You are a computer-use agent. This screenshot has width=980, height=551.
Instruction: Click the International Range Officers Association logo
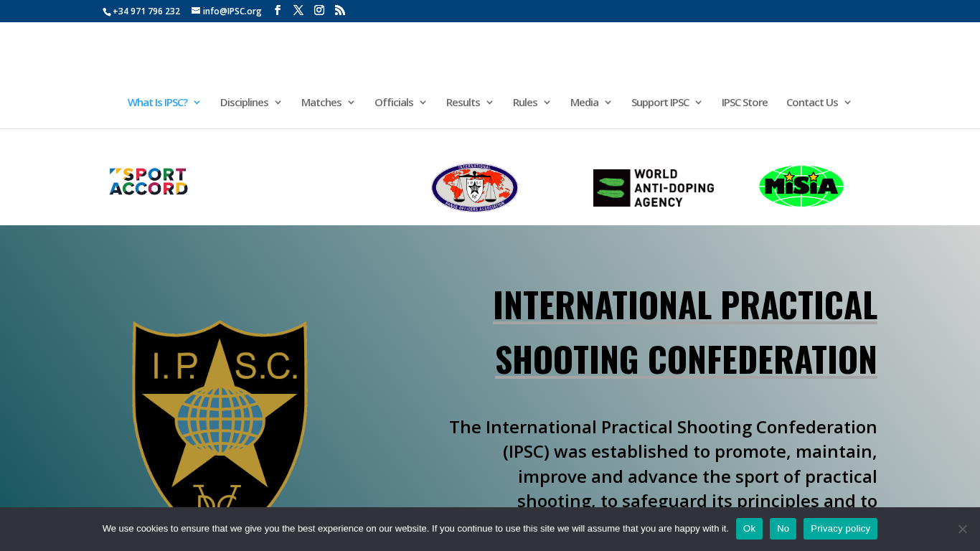[474, 187]
